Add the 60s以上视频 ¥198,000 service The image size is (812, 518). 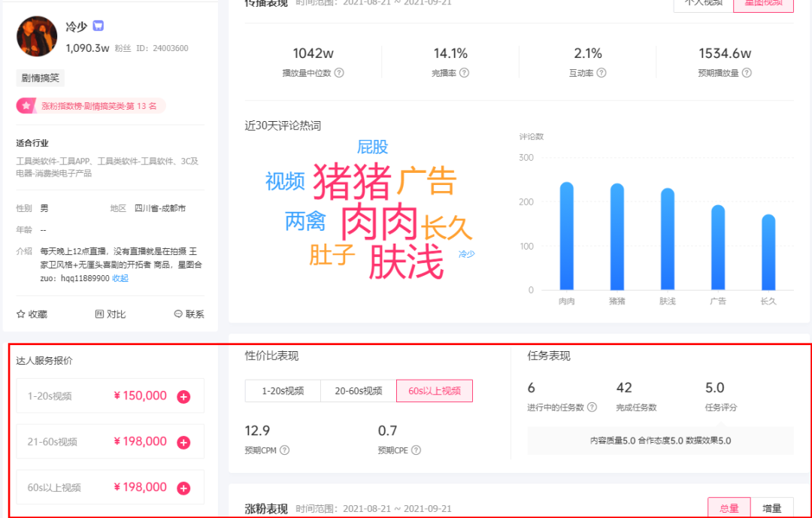point(183,488)
